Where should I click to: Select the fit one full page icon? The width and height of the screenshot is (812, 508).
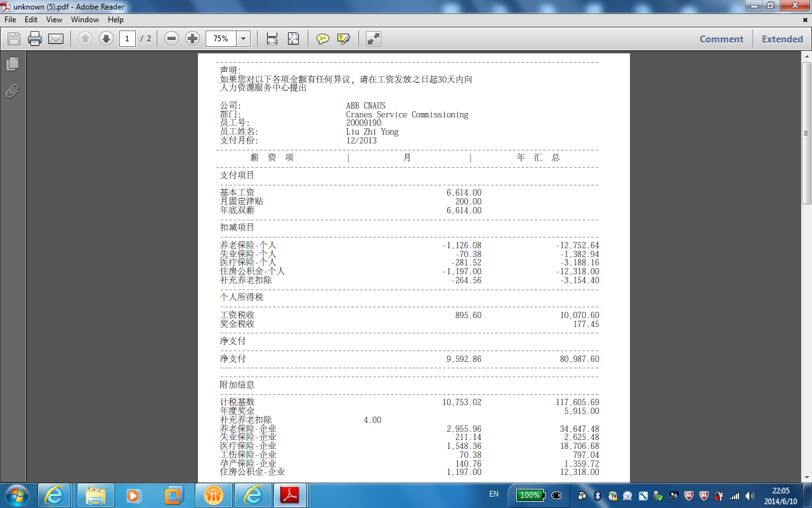coord(293,39)
